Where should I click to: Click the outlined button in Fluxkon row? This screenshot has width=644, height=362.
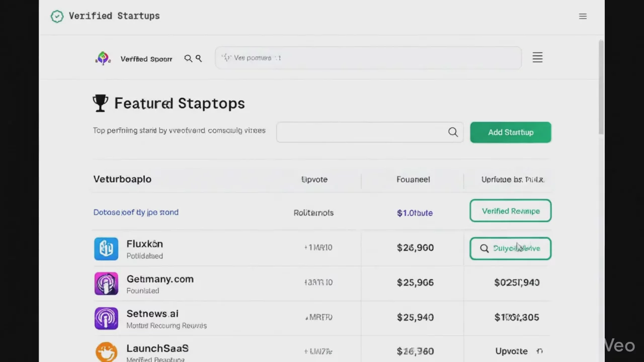[x=511, y=248]
